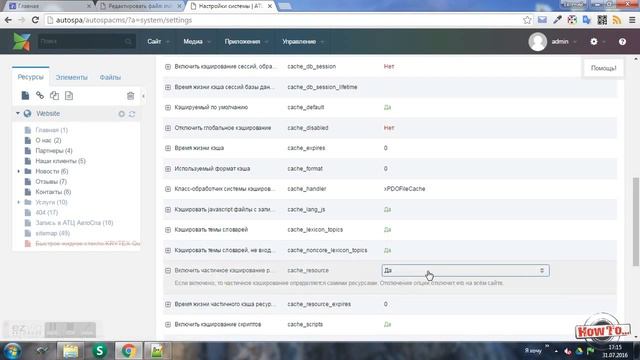
Task: Expand cache_db_session_lifetime setting row
Action: [x=168, y=87]
